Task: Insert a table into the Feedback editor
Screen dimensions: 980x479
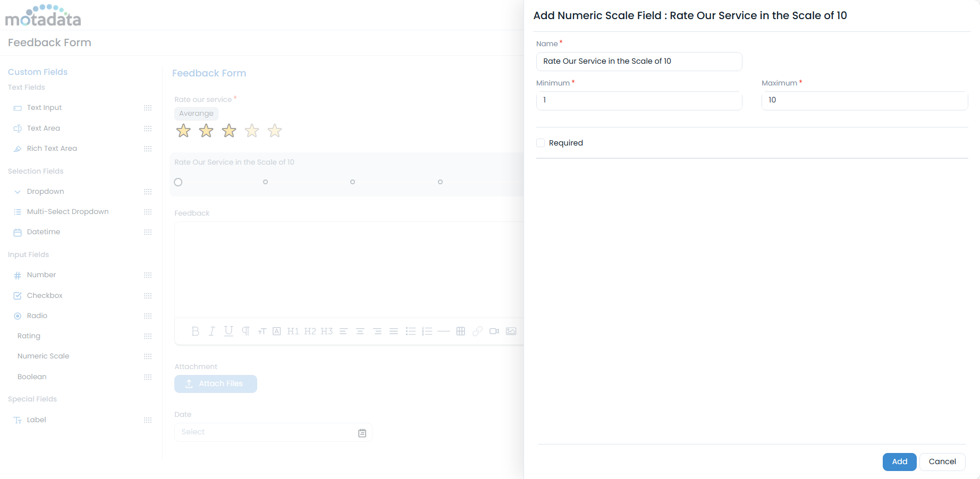Action: [460, 331]
